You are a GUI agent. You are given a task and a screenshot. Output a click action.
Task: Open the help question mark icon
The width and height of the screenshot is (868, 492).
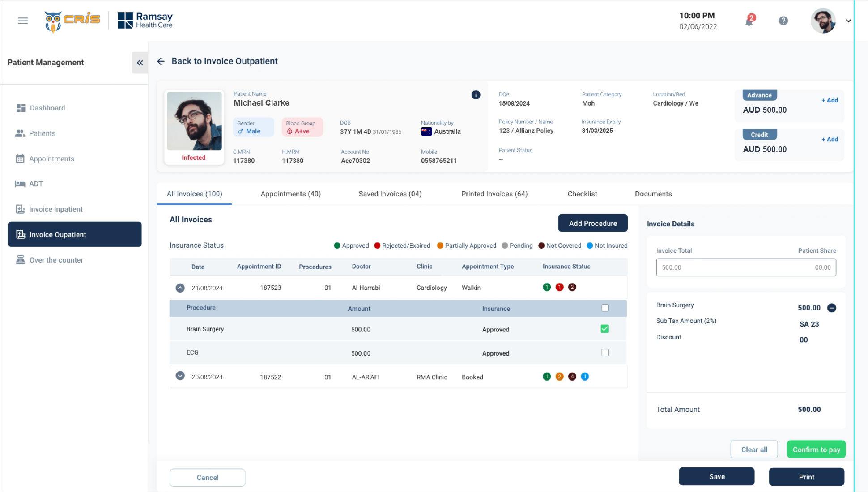[x=783, y=21]
